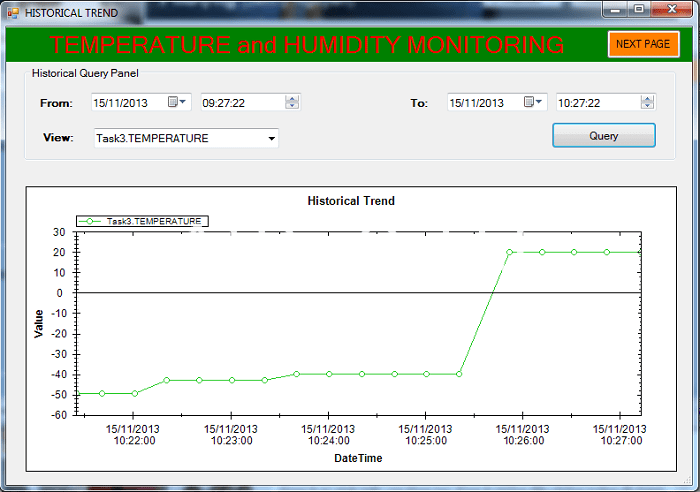This screenshot has width=700, height=492.
Task: Run the historical Query button
Action: [604, 136]
